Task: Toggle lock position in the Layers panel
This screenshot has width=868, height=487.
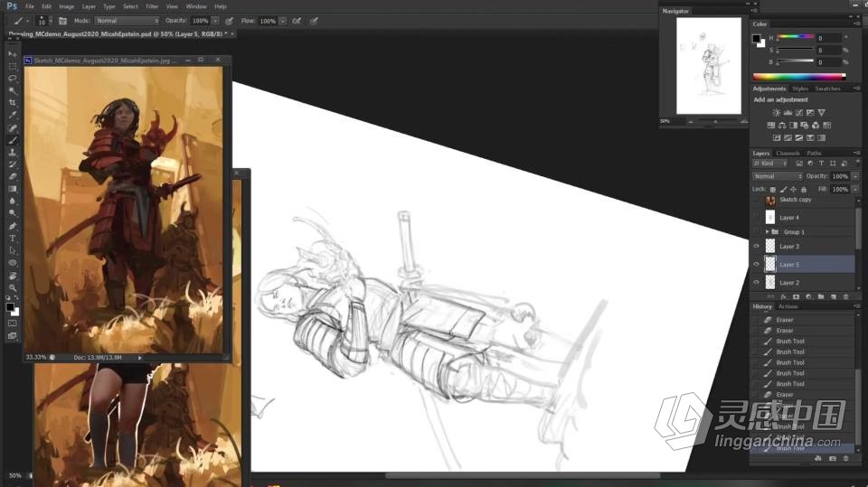Action: point(793,189)
